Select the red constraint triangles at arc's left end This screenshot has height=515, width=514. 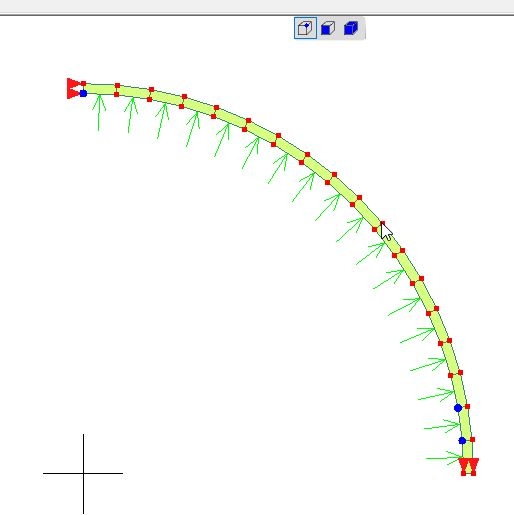click(x=73, y=88)
